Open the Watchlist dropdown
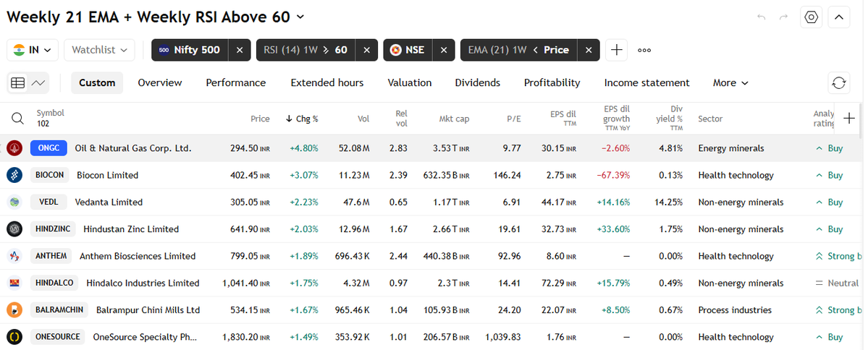The width and height of the screenshot is (868, 350). (99, 50)
